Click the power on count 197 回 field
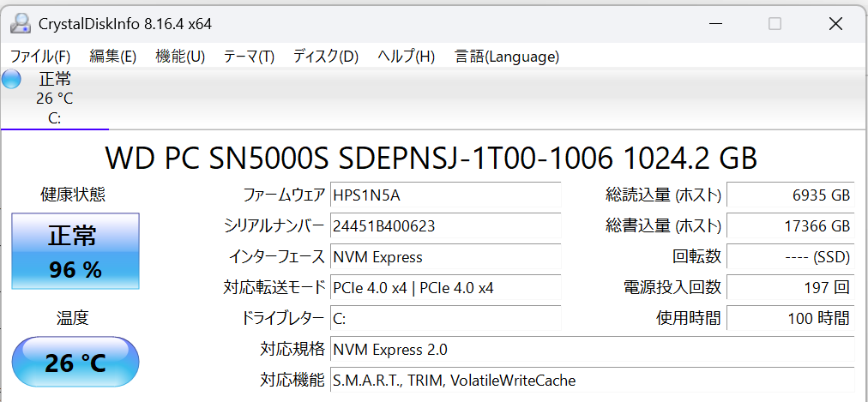Image resolution: width=868 pixels, height=402 pixels. (x=790, y=288)
